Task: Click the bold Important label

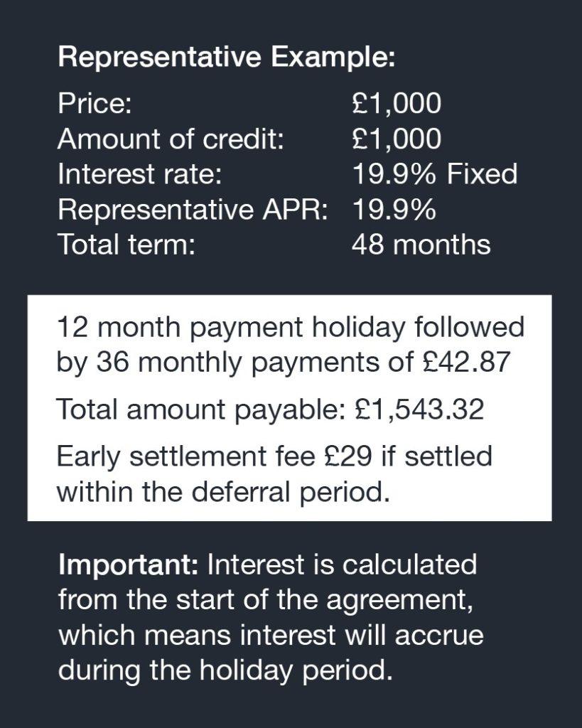Action: (x=128, y=565)
